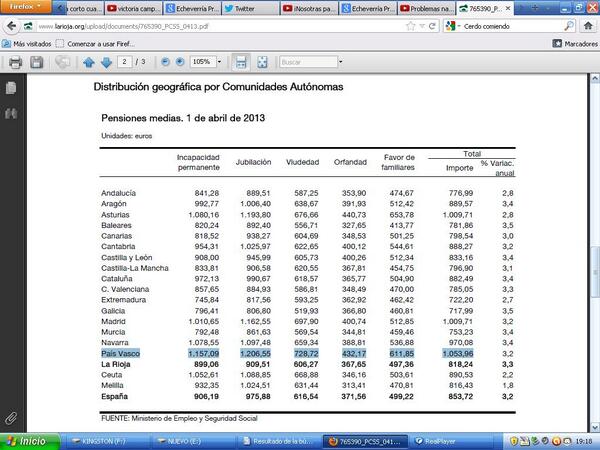
Task: Click the Madrid Jubilación value 1.162,55
Action: pyautogui.click(x=255, y=321)
